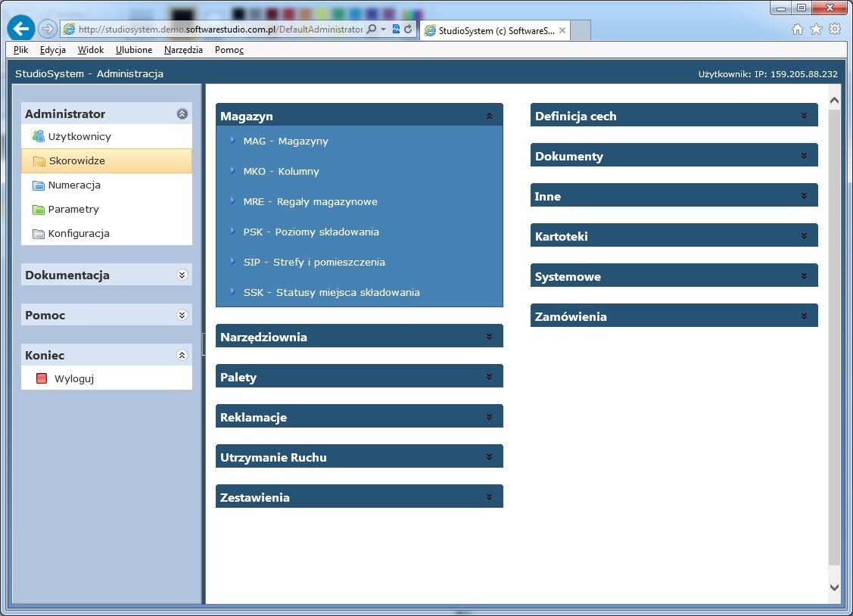Click the red Wyloguj logout icon
The image size is (853, 616).
point(42,378)
